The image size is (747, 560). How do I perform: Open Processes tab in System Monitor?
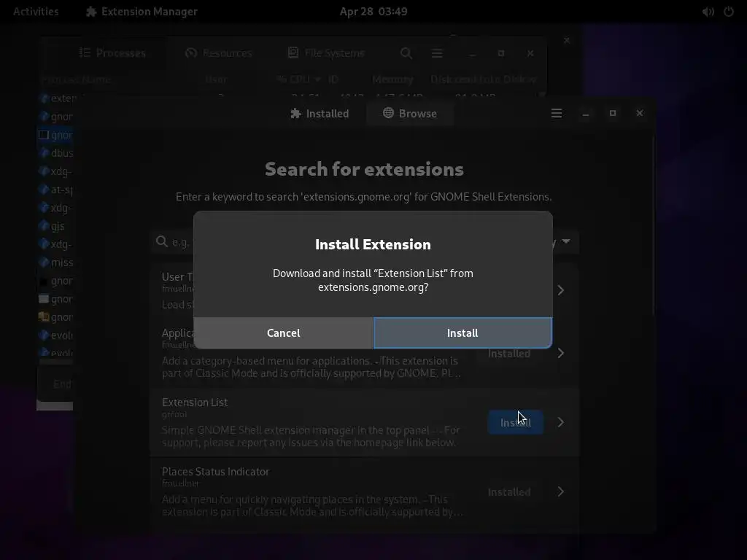pos(112,52)
